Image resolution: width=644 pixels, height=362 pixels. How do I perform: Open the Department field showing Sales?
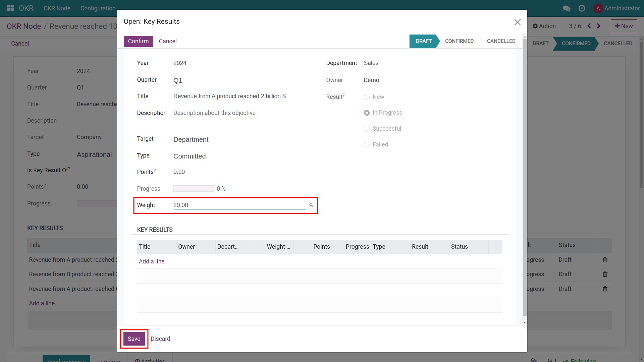coord(371,63)
